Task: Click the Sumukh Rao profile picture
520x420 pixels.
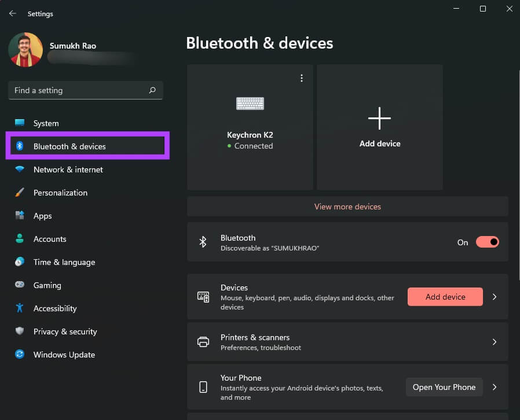Action: tap(25, 50)
